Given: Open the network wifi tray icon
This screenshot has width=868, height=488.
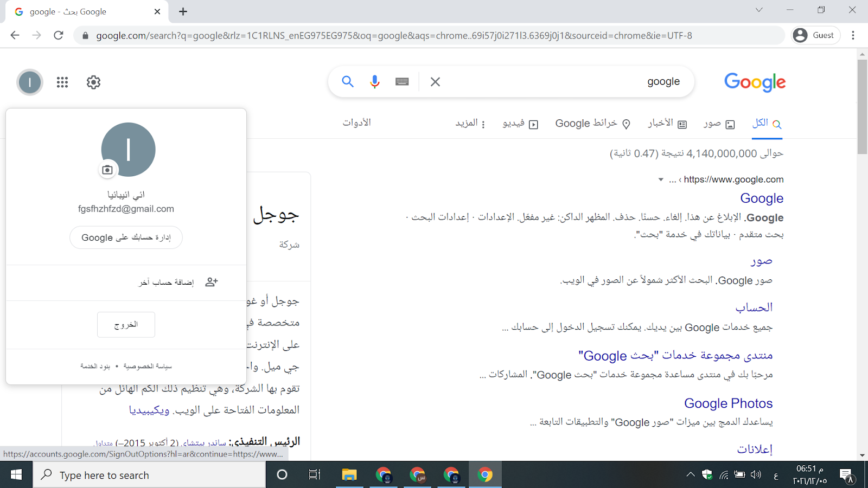Looking at the screenshot, I should tap(724, 475).
